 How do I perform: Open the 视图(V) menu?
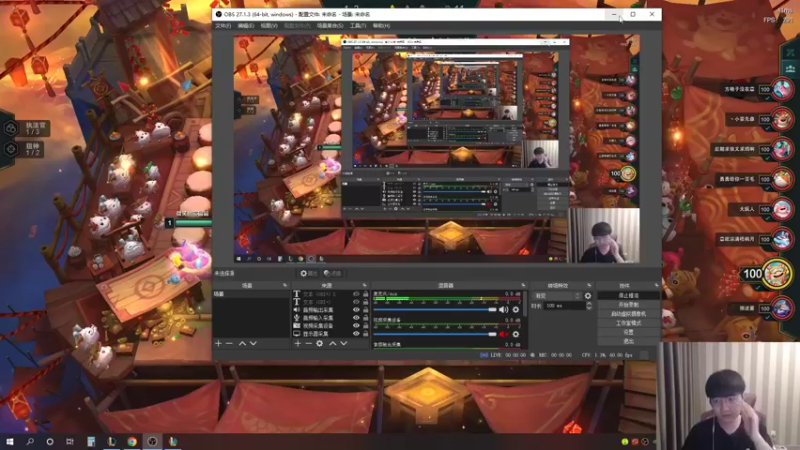(x=269, y=26)
